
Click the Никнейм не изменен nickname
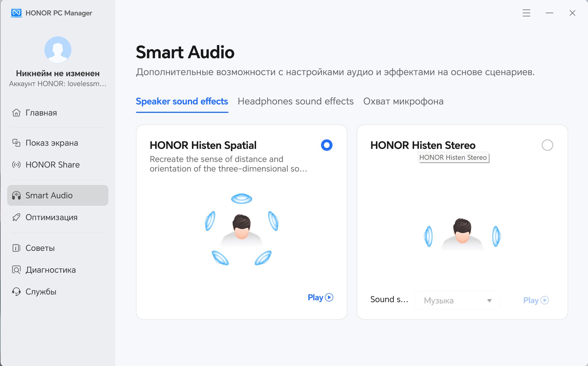click(x=58, y=73)
